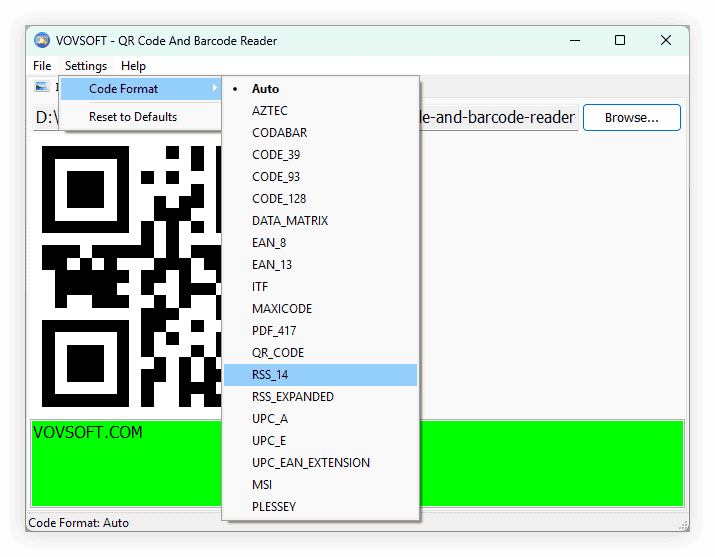
Task: Click the Browse... button
Action: pos(632,118)
